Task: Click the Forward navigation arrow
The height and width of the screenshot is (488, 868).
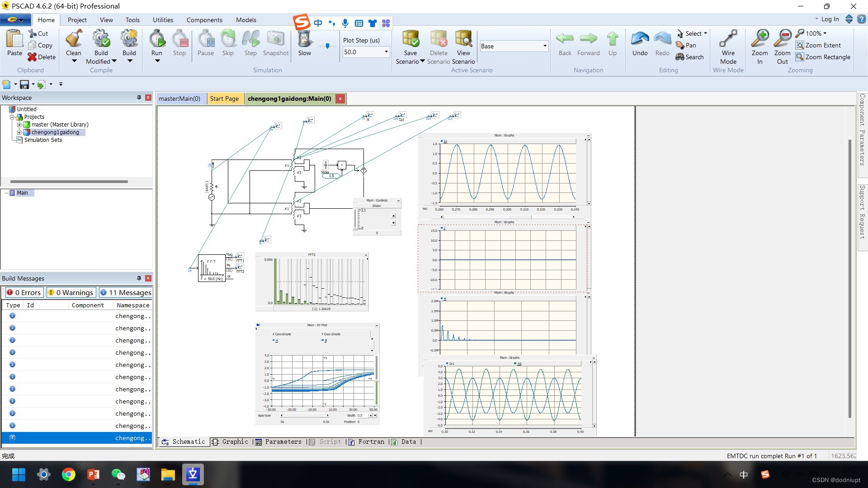Action: (x=588, y=39)
